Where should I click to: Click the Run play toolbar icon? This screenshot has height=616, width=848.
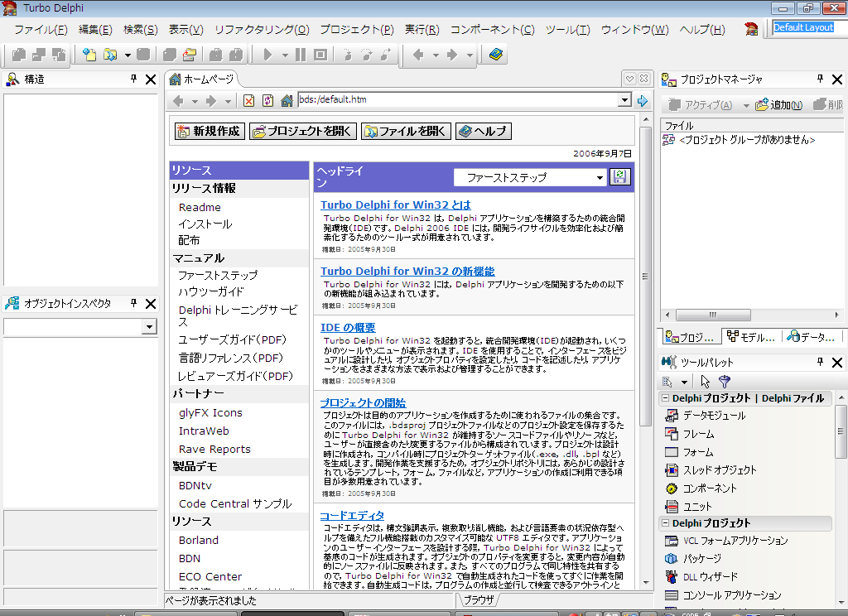click(x=267, y=55)
